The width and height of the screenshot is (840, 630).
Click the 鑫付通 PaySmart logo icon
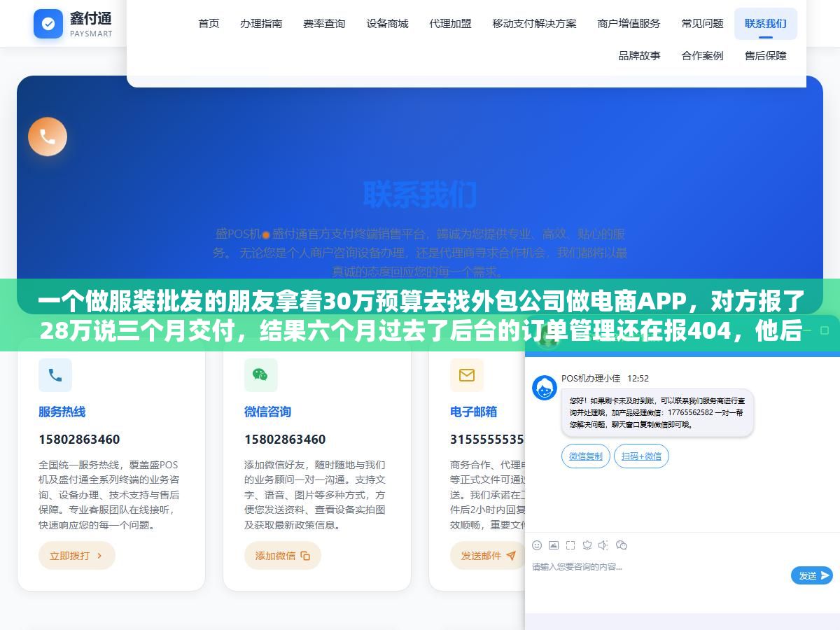point(48,24)
